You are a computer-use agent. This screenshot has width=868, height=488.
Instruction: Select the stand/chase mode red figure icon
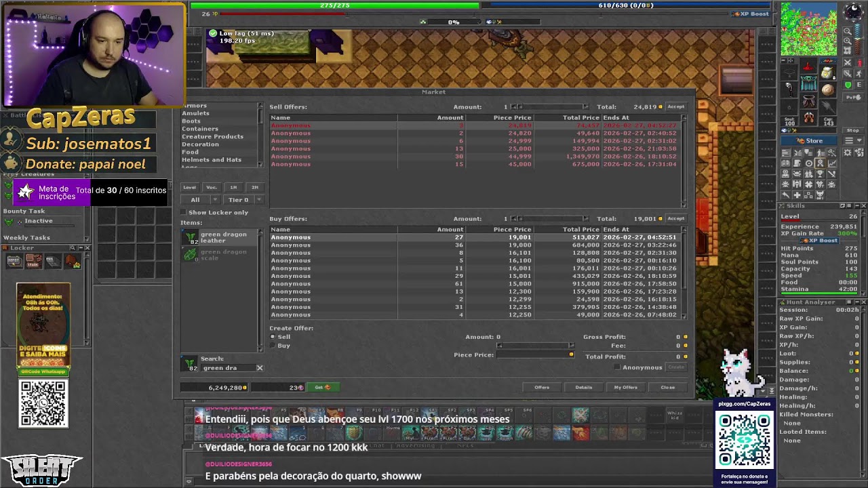pyautogui.click(x=859, y=62)
